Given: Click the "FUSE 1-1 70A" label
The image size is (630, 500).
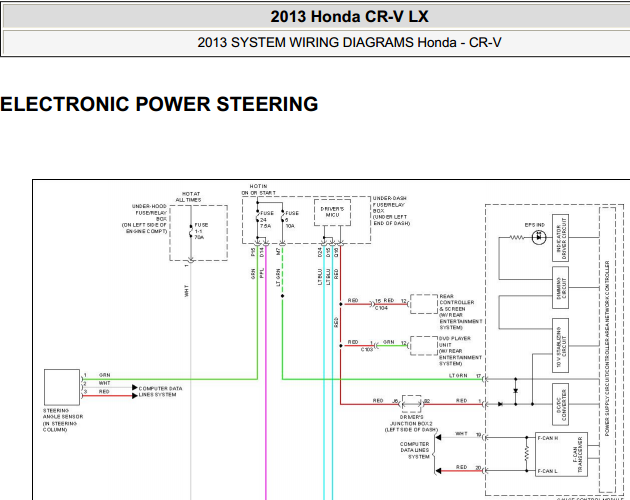Looking at the screenshot, I should (201, 231).
